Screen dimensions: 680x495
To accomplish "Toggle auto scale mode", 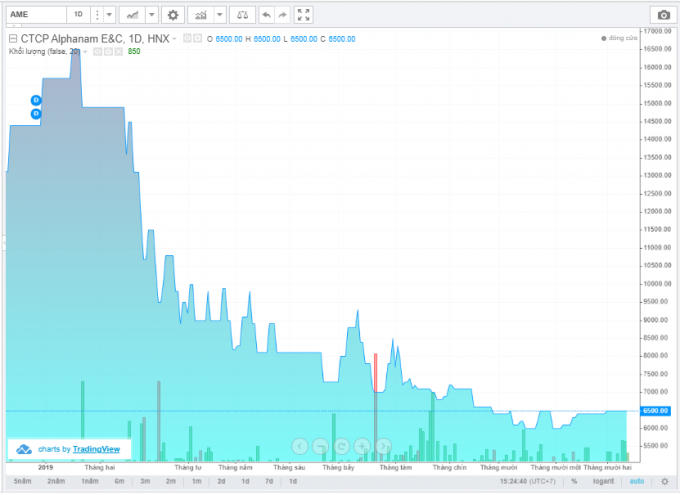I will click(636, 481).
